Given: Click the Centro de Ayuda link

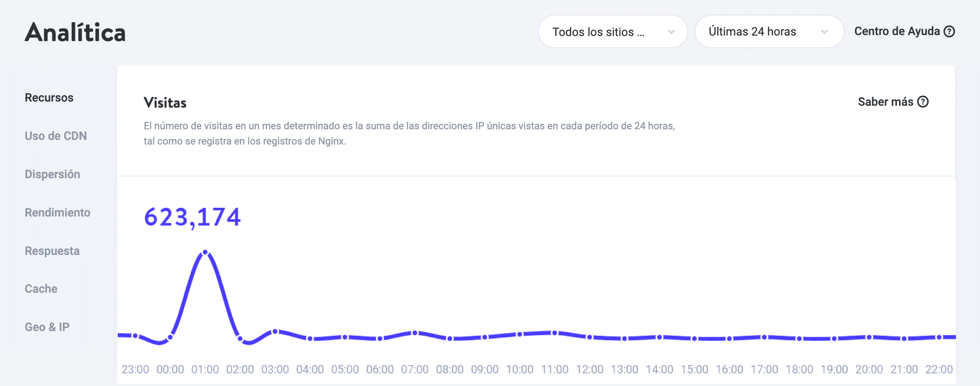Looking at the screenshot, I should click(x=897, y=31).
